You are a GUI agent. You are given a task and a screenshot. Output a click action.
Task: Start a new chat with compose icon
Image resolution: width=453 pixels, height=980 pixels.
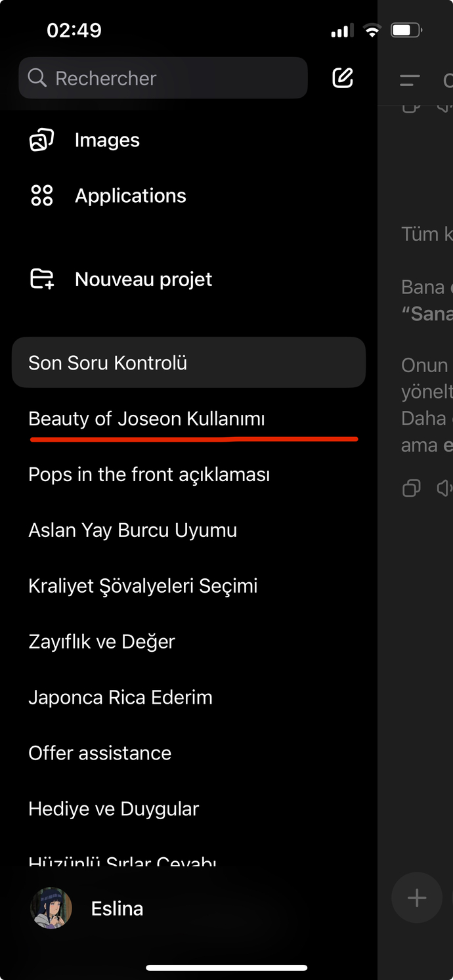click(x=342, y=78)
